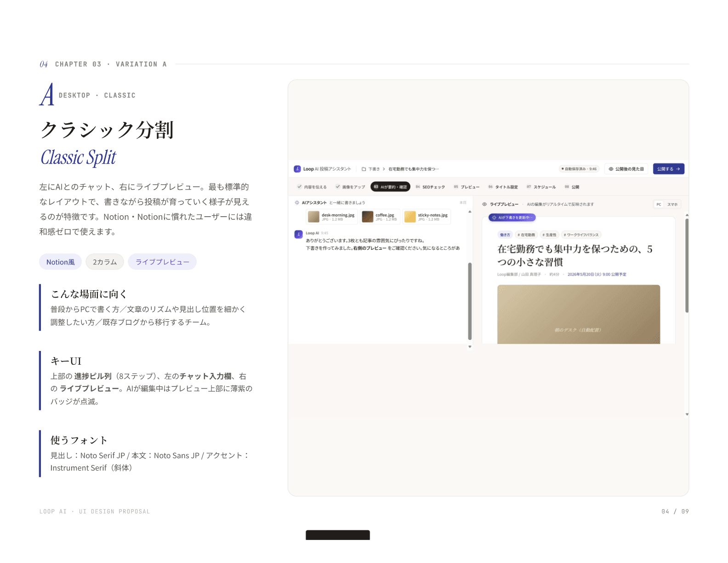728x563 pixels.
Task: Click the CHAPTER 03 · VARIATION A label
Action: click(111, 64)
